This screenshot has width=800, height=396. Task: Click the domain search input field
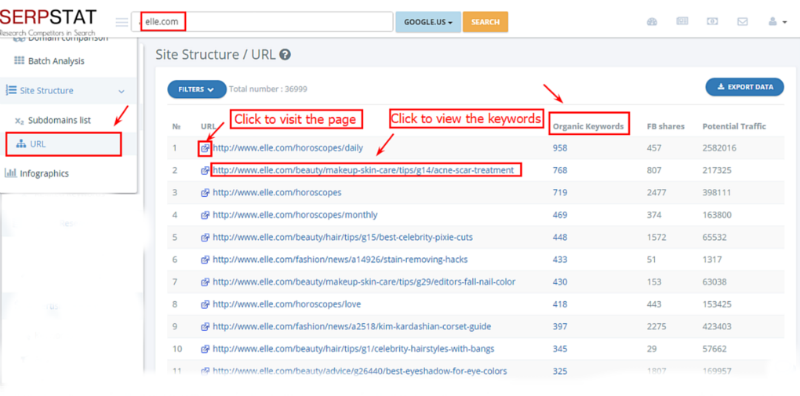click(262, 22)
